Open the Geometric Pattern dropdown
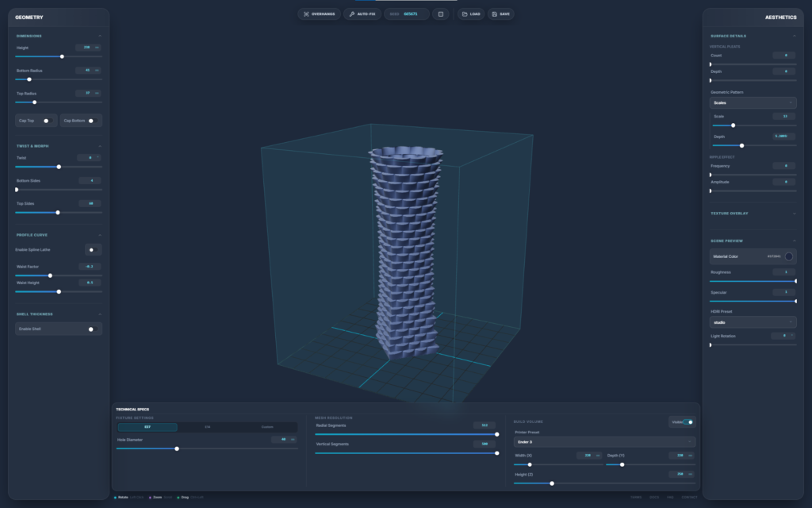Screen dimensions: 812x508 point(753,102)
